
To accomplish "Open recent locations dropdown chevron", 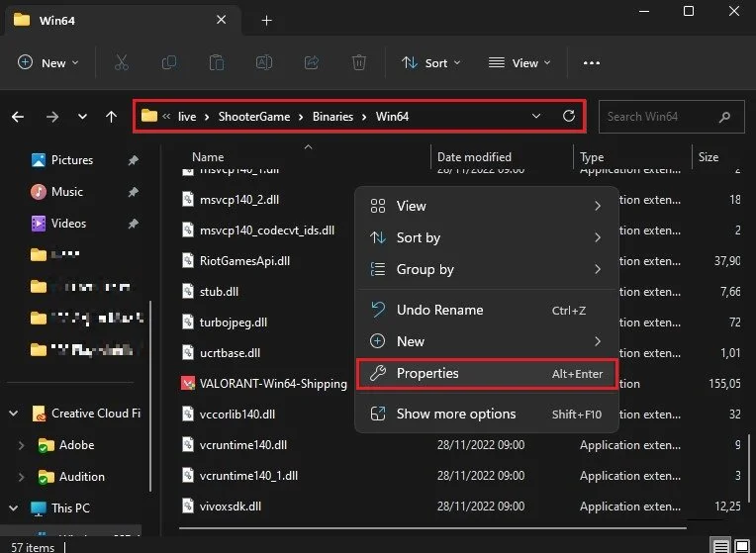I will pos(82,117).
